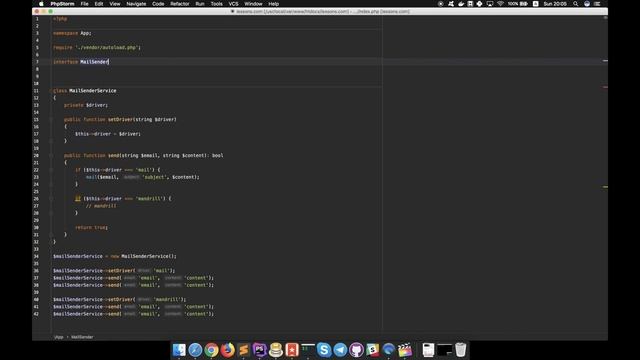Fold the mandrill if-block on line 26
The height and width of the screenshot is (360, 640).
[x=51, y=199]
